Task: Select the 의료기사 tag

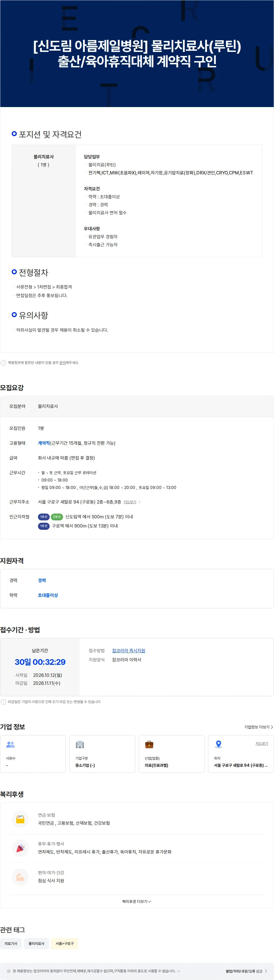Action: click(x=11, y=943)
